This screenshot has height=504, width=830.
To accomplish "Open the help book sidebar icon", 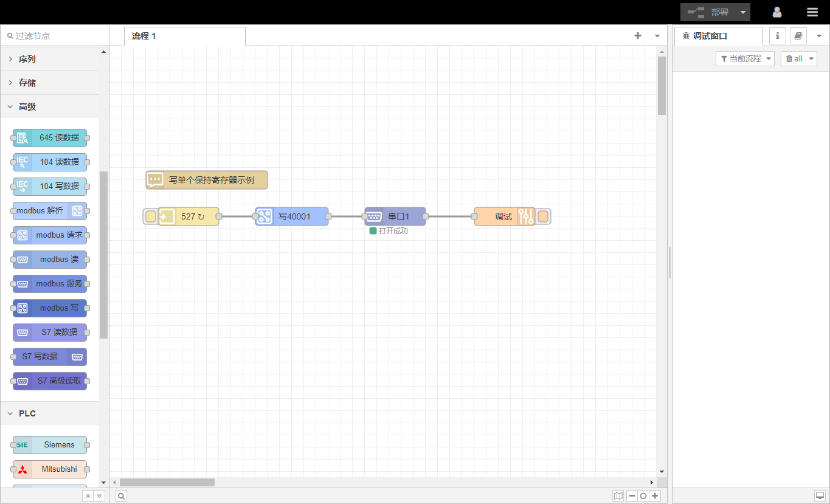I will [798, 36].
